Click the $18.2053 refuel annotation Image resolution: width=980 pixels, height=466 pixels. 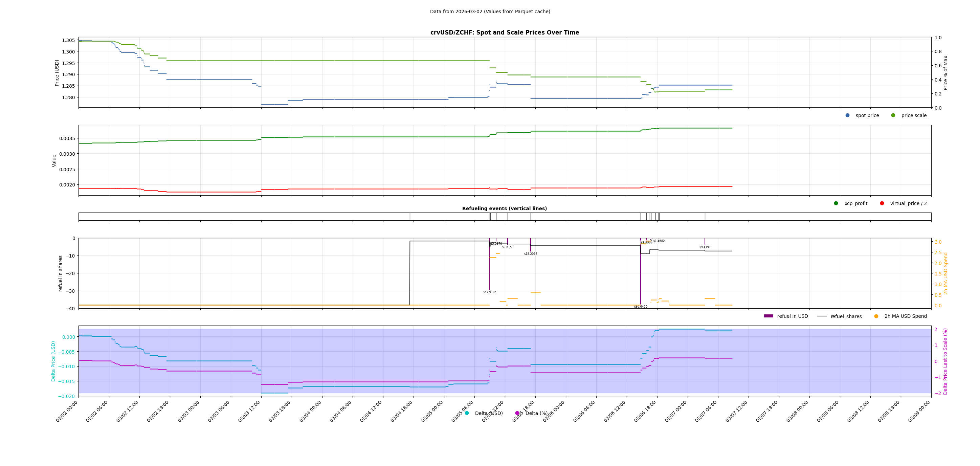pyautogui.click(x=531, y=254)
